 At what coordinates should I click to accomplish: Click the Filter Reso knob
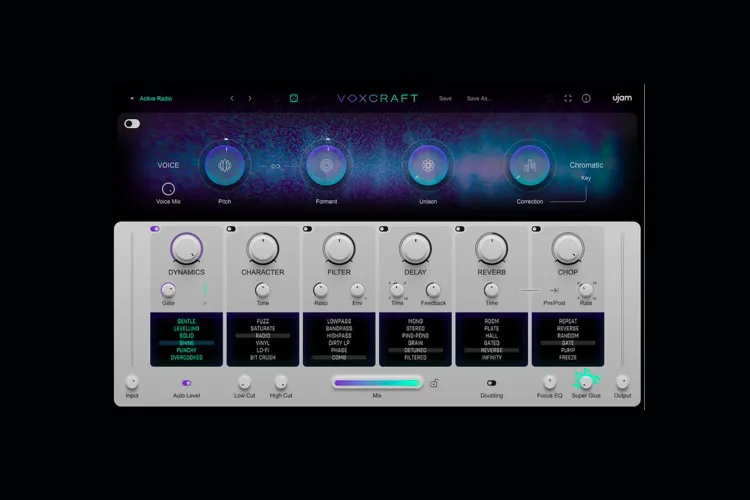320,290
